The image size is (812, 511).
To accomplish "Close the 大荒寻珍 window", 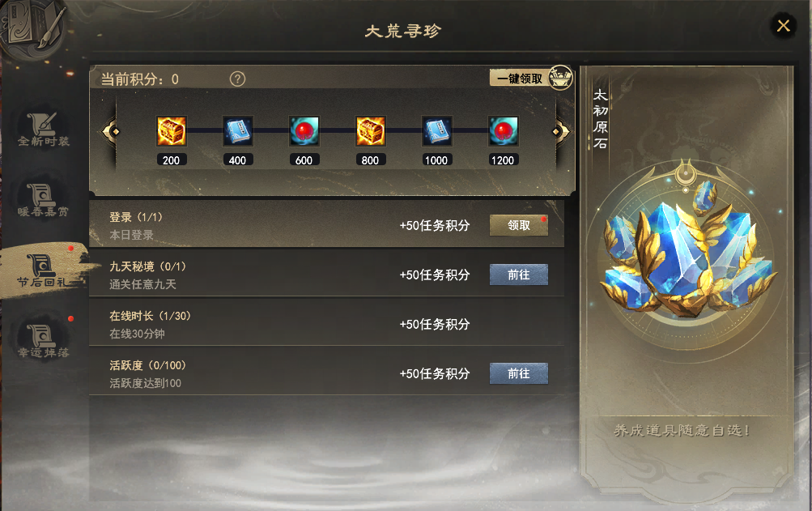I will 783,25.
